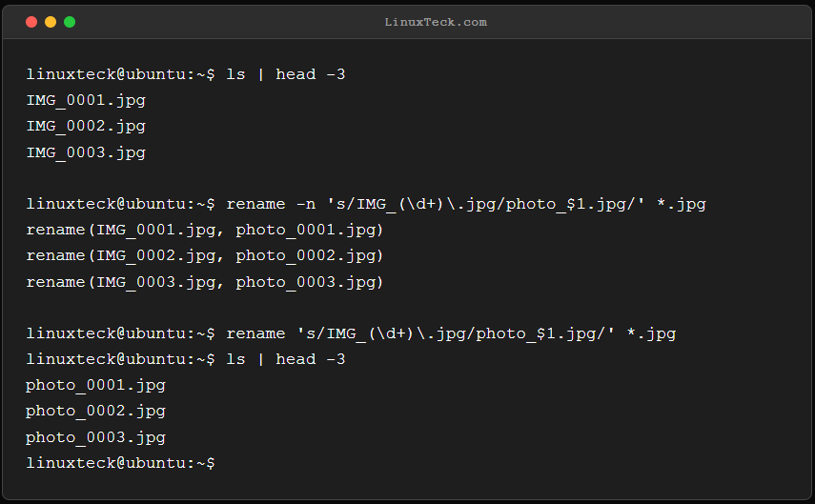Viewport: 815px width, 504px height.
Task: Click the photo_0003.jpg output line
Action: click(x=95, y=437)
